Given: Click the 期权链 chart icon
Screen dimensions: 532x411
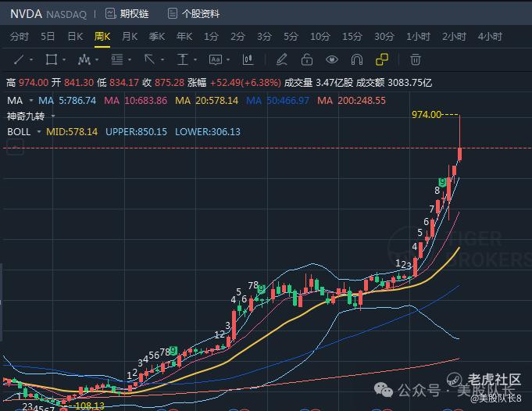Looking at the screenshot, I should (x=111, y=13).
